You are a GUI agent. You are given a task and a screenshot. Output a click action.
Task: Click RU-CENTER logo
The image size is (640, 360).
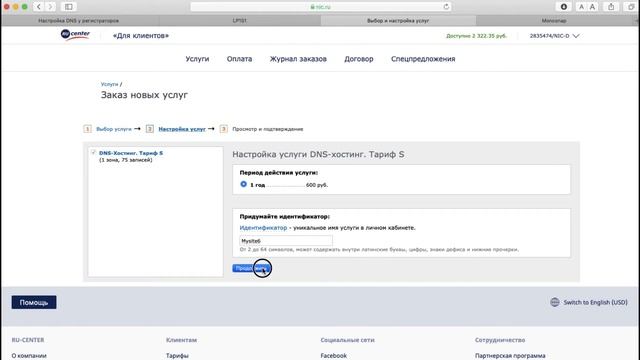click(x=75, y=35)
